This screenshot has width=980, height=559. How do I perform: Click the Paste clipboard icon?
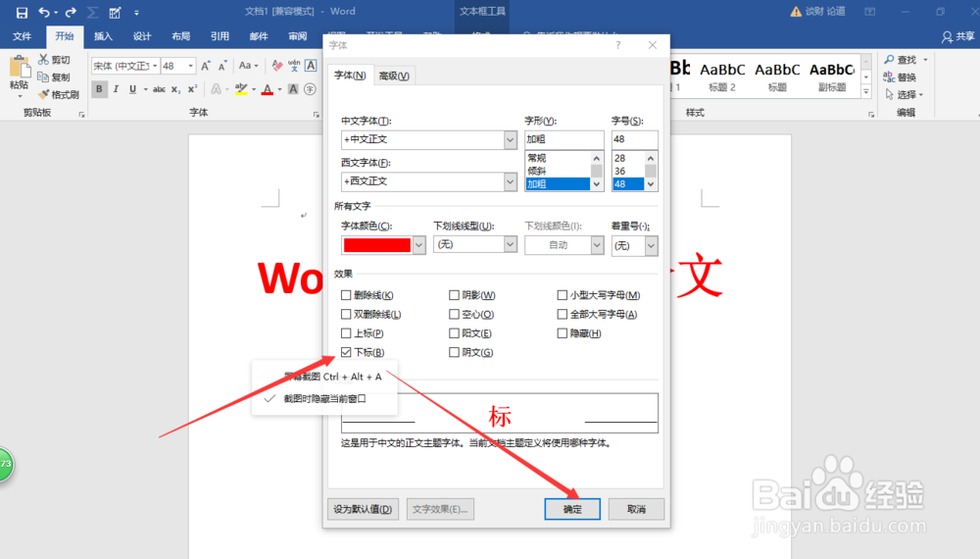20,67
